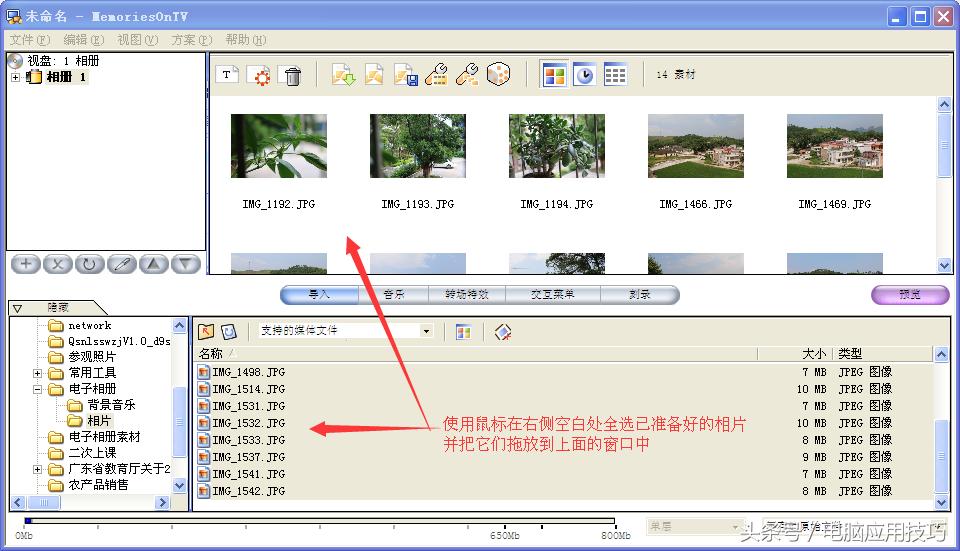Click the purple 预览 preview button

click(910, 294)
